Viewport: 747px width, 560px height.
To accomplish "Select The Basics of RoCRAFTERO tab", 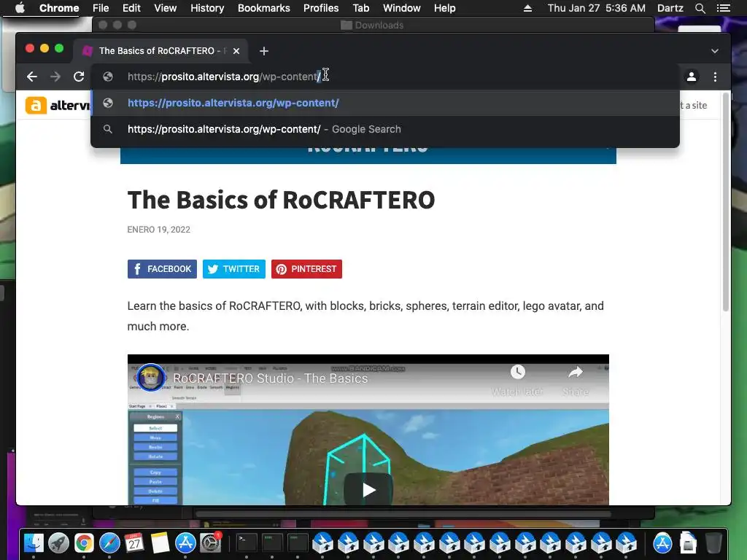I will pos(160,51).
